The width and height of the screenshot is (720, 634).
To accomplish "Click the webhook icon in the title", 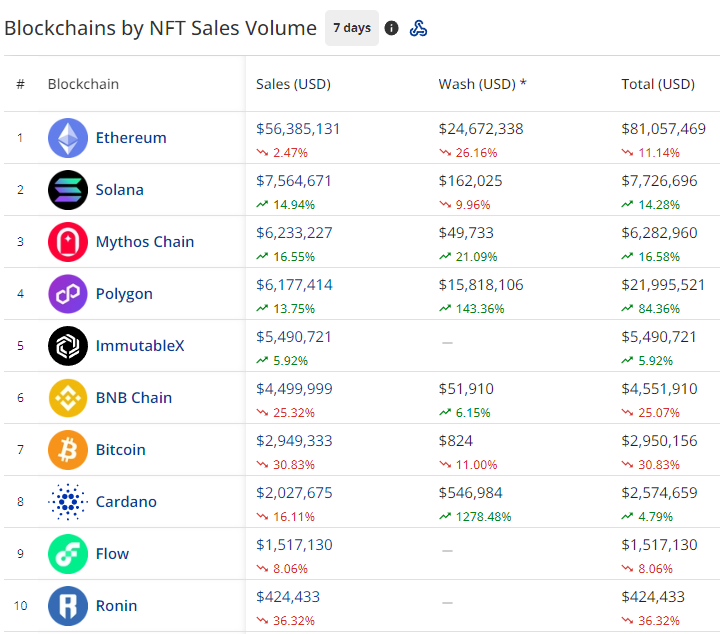I will [418, 28].
